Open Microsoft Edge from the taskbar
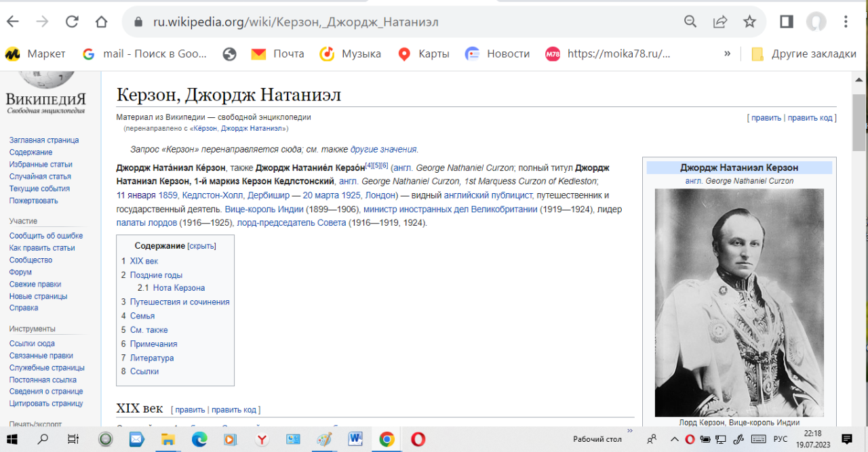 (199, 439)
